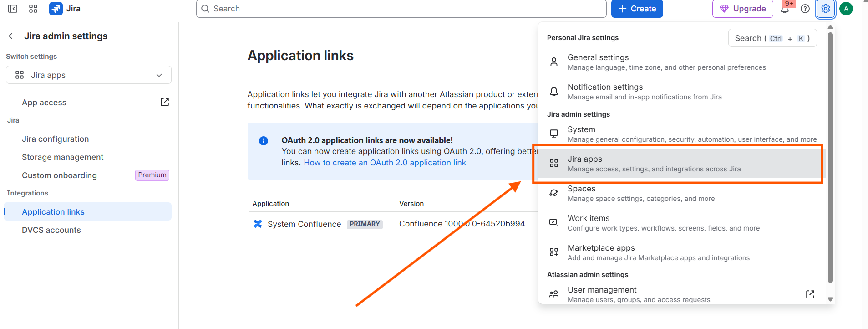Click the Marketplace apps icon
The height and width of the screenshot is (329, 868).
click(554, 252)
